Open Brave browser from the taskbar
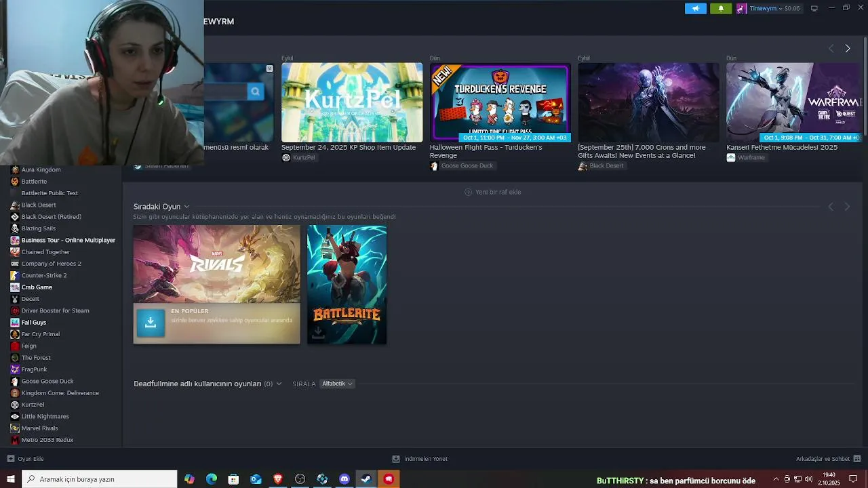Image resolution: width=868 pixels, height=488 pixels. click(x=278, y=479)
